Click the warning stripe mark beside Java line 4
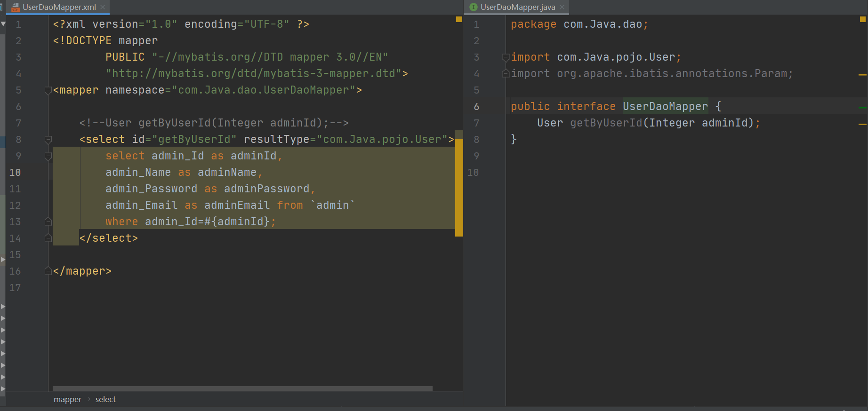Image resolution: width=868 pixels, height=411 pixels. pyautogui.click(x=862, y=75)
